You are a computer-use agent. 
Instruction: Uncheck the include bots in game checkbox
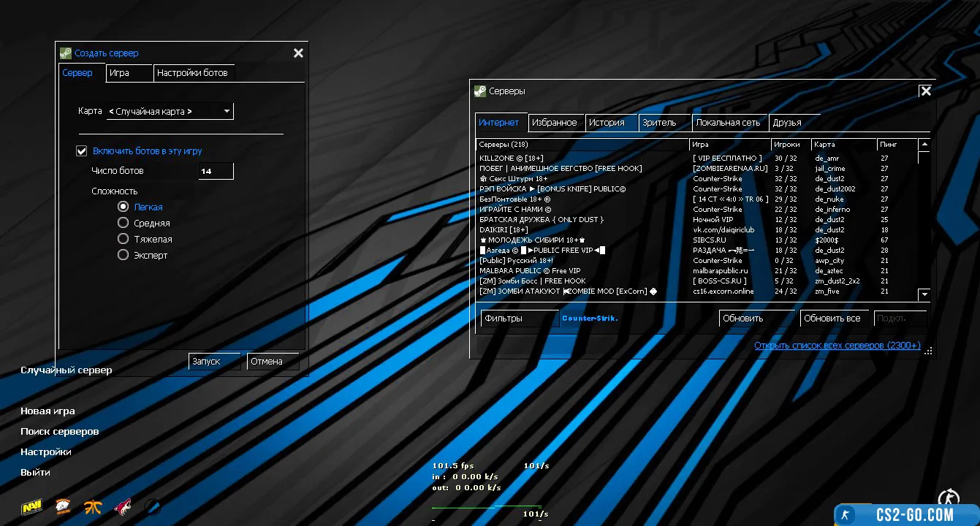(x=82, y=151)
